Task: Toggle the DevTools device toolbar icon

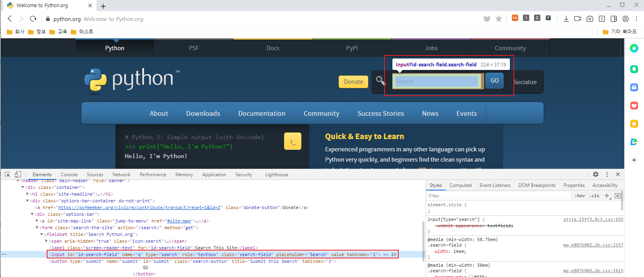Action: pyautogui.click(x=18, y=174)
